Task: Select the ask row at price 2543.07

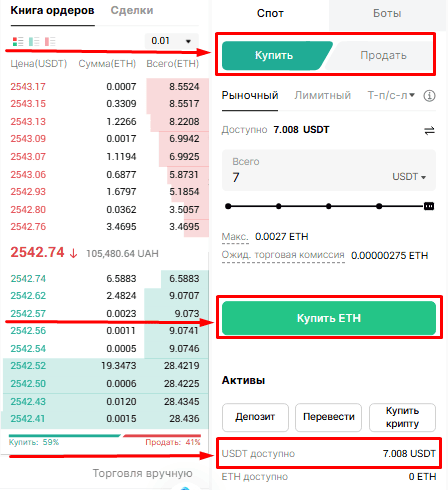Action: (105, 157)
